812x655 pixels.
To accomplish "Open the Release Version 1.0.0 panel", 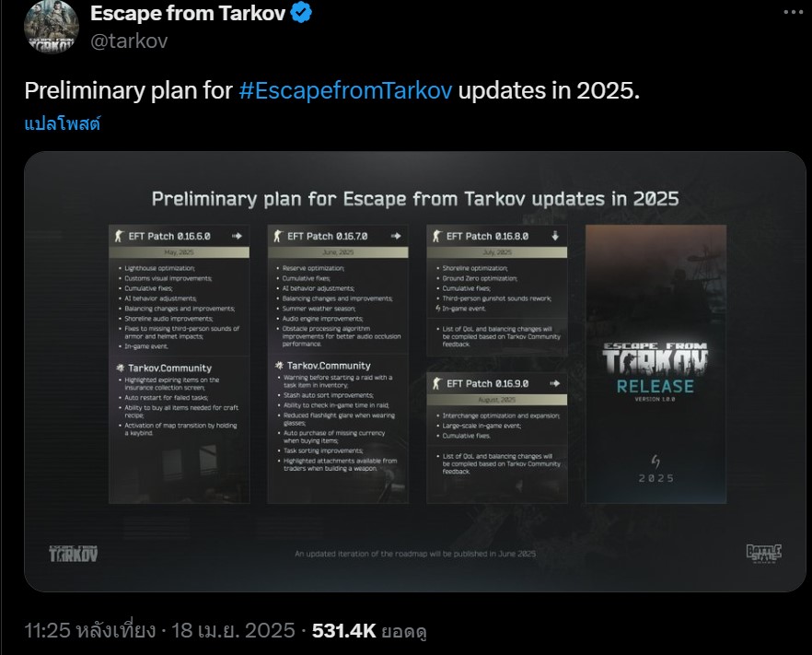I will coord(655,364).
